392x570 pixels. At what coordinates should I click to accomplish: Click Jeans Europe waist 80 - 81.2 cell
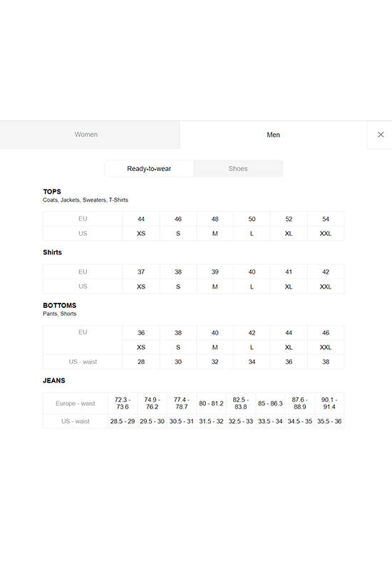211,403
